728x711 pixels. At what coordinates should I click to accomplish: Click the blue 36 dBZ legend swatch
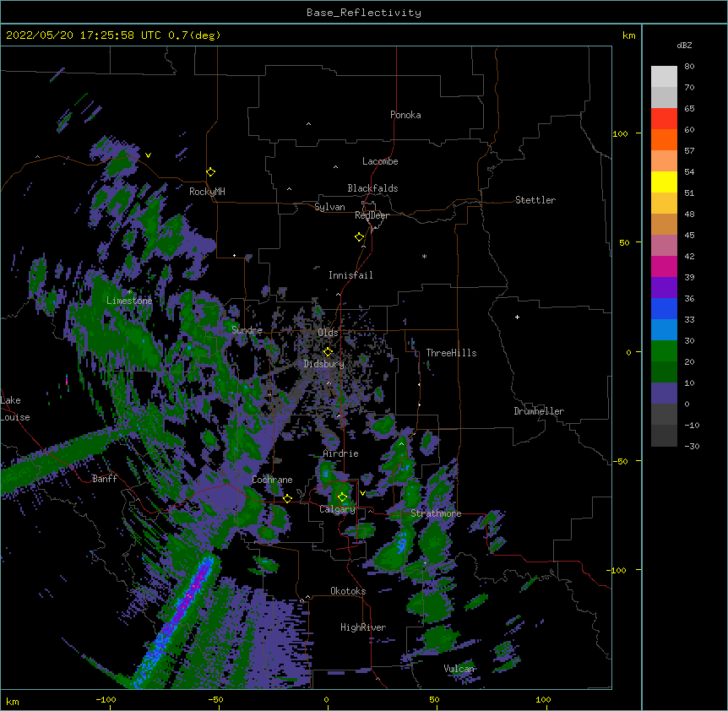[664, 308]
